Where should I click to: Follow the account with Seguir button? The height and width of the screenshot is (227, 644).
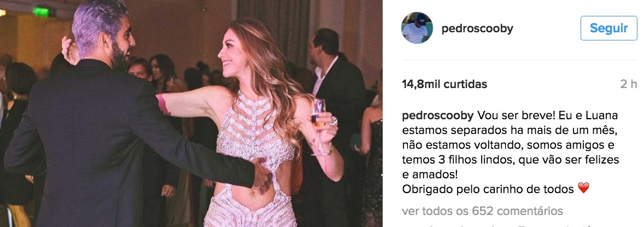tap(608, 28)
